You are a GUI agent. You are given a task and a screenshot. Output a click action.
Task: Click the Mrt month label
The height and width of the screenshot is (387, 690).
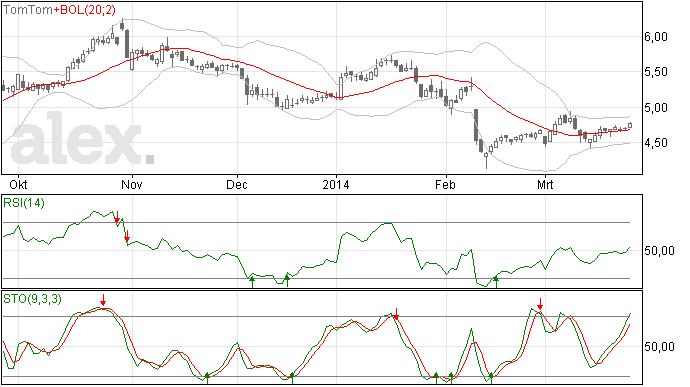[545, 184]
